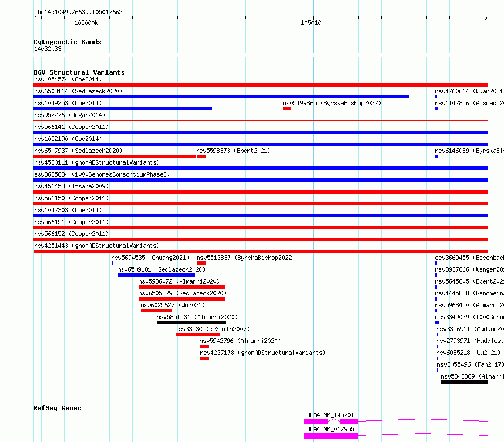Viewport: 504px width, 442px height.
Task: Click the nsv5499865 (ByrskaBishop2022) label
Action: pyautogui.click(x=332, y=103)
